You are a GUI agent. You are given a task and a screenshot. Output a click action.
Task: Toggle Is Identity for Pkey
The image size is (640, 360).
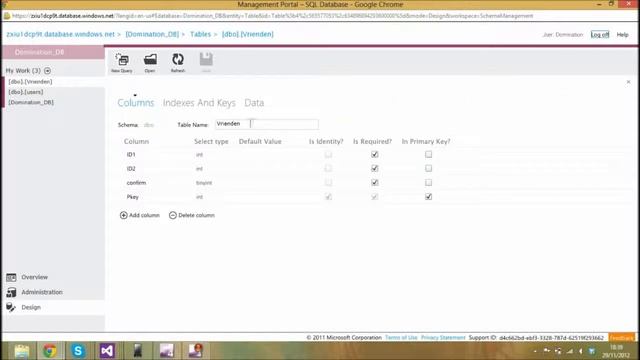328,197
